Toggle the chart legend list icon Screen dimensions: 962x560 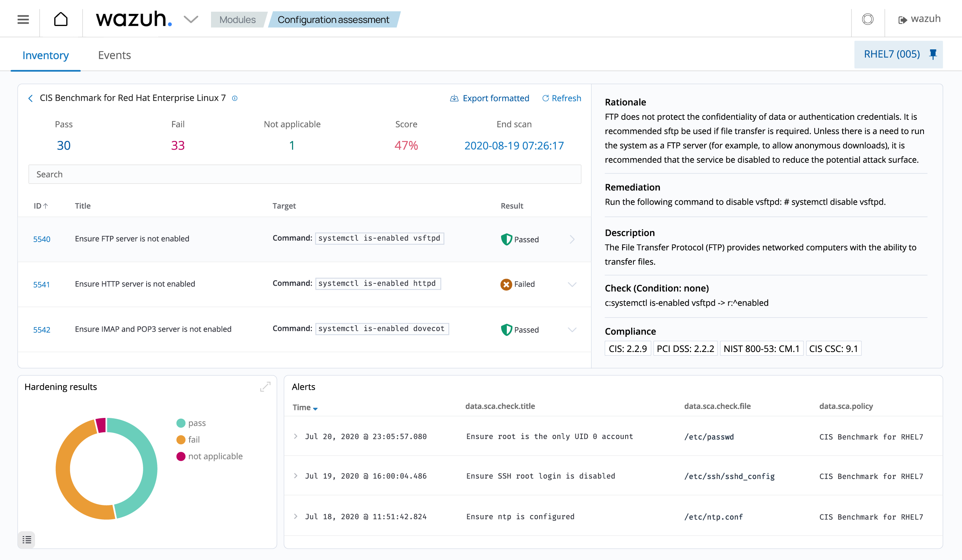click(26, 540)
